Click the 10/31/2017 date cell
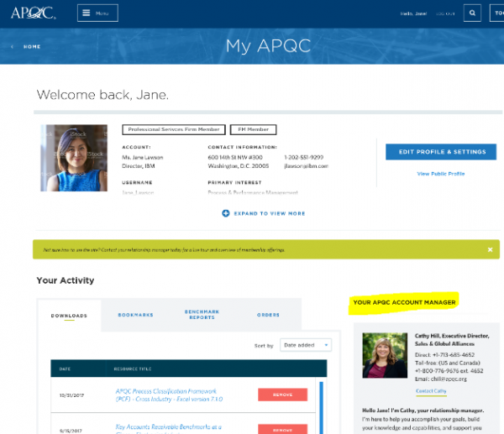The image size is (504, 434). [x=71, y=395]
